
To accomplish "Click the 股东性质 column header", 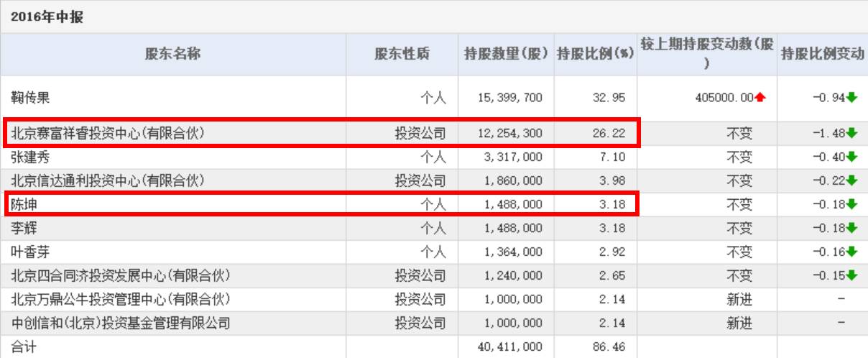I will click(402, 54).
